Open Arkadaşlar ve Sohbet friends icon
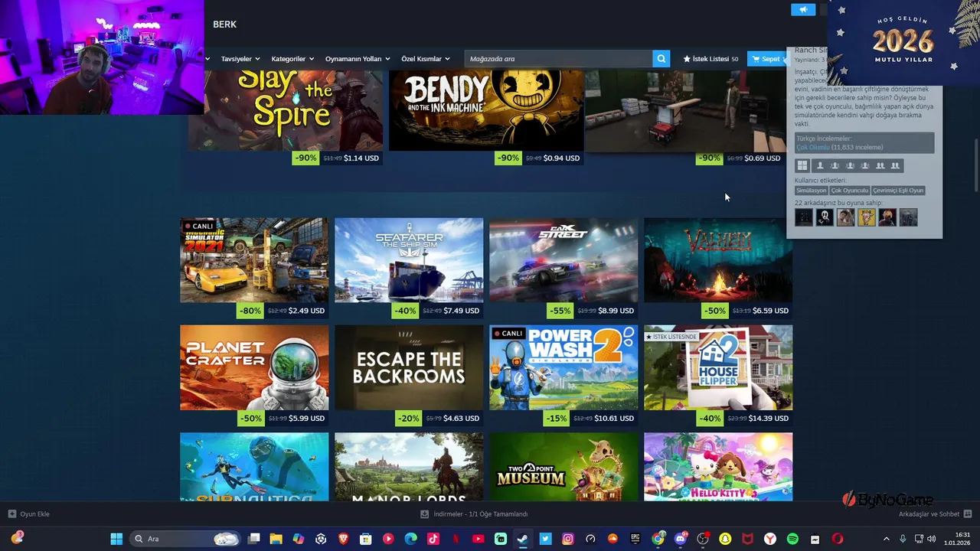 click(967, 514)
